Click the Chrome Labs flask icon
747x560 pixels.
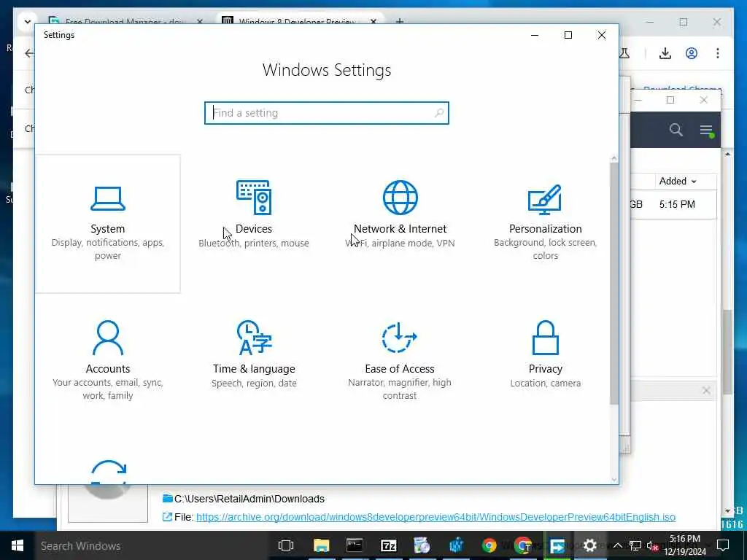coord(624,53)
